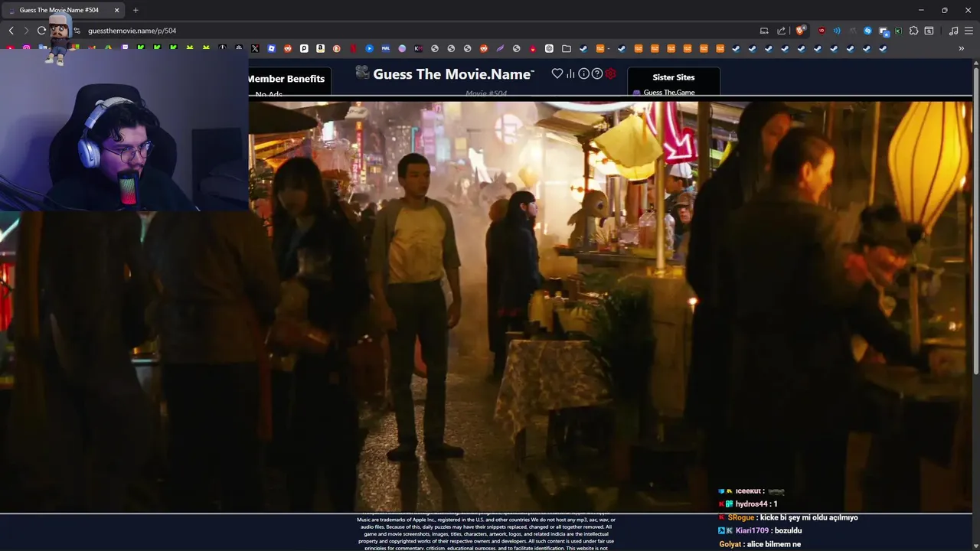
Task: Open the Amazon bookmark
Action: pos(320,48)
